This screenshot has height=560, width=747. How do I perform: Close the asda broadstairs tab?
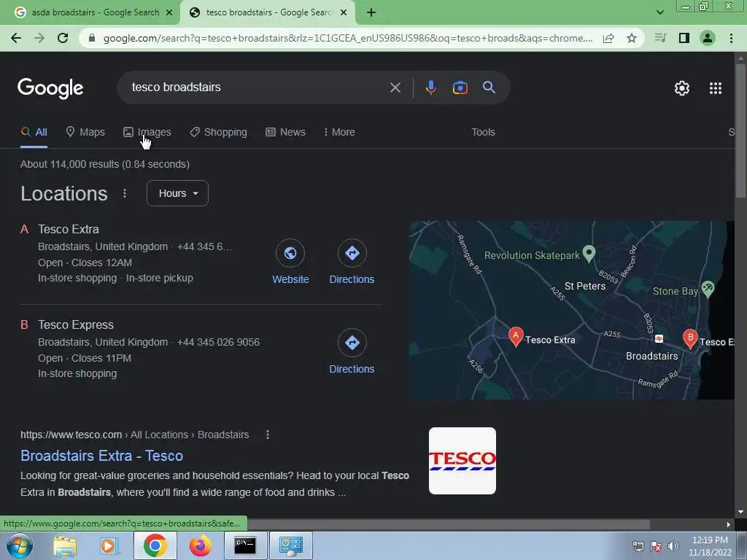[x=169, y=12]
